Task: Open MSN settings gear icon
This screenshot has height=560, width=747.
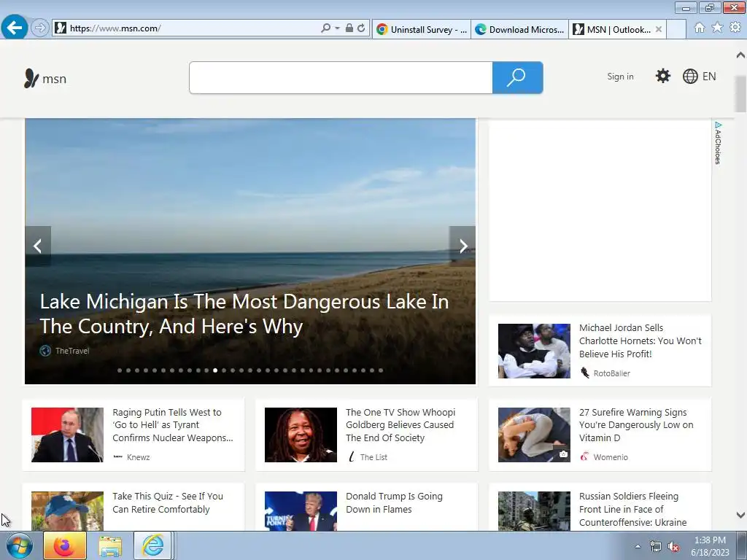Action: 662,76
